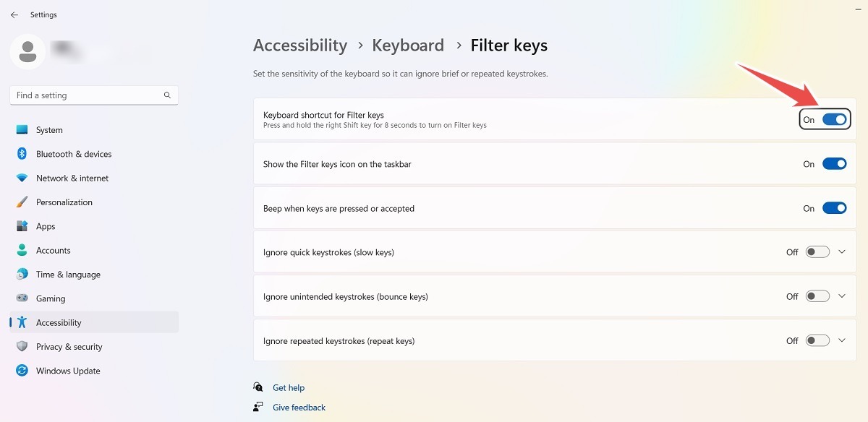868x422 pixels.
Task: Open the Apps settings section
Action: tap(46, 225)
